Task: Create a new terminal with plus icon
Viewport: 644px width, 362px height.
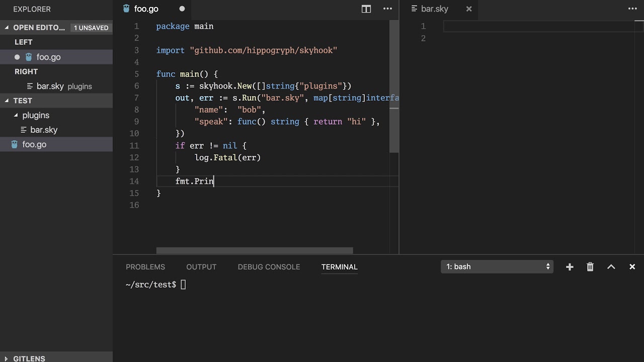Action: [x=570, y=267]
